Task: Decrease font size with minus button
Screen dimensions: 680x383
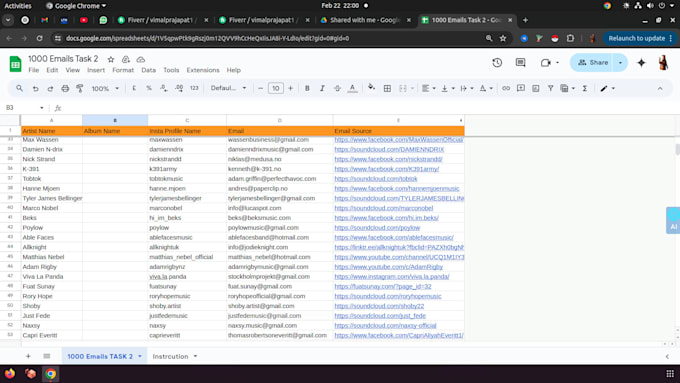Action: [x=260, y=88]
